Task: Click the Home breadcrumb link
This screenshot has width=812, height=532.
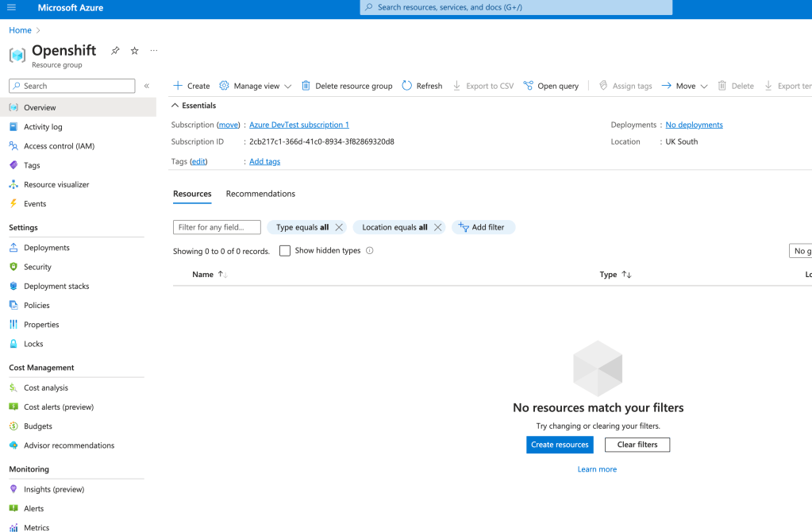Action: click(20, 30)
